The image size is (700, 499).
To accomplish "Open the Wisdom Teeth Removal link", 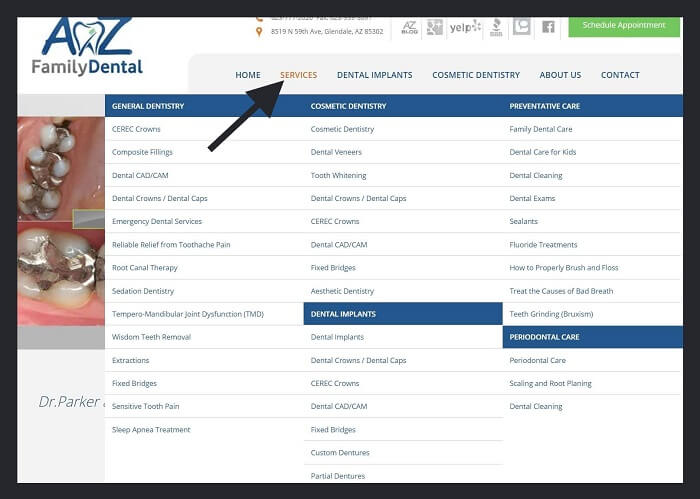I will 151,337.
